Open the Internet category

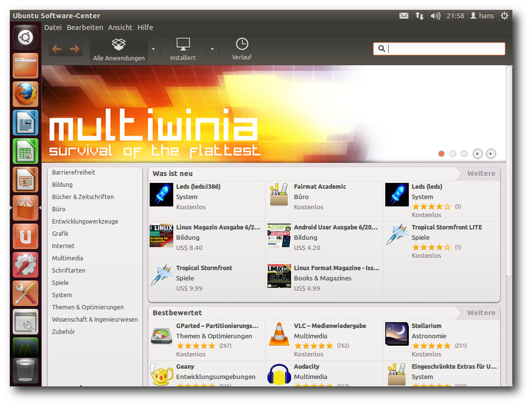pyautogui.click(x=63, y=246)
